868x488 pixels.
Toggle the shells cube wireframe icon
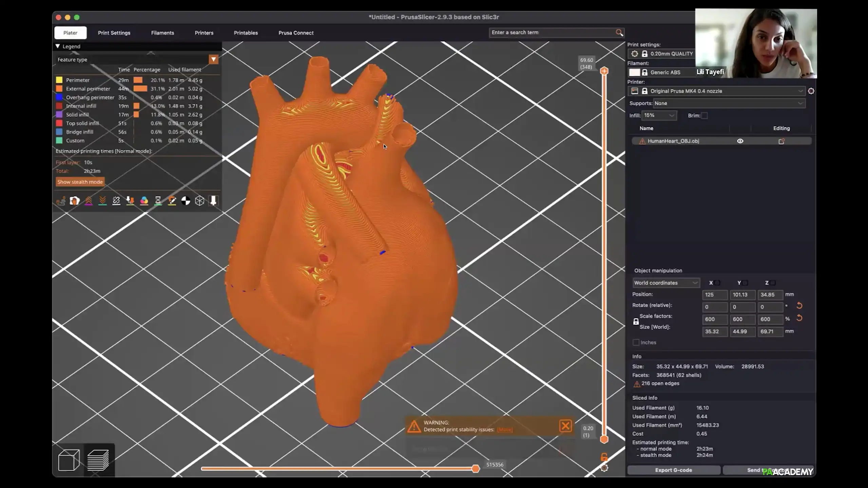[x=199, y=201]
